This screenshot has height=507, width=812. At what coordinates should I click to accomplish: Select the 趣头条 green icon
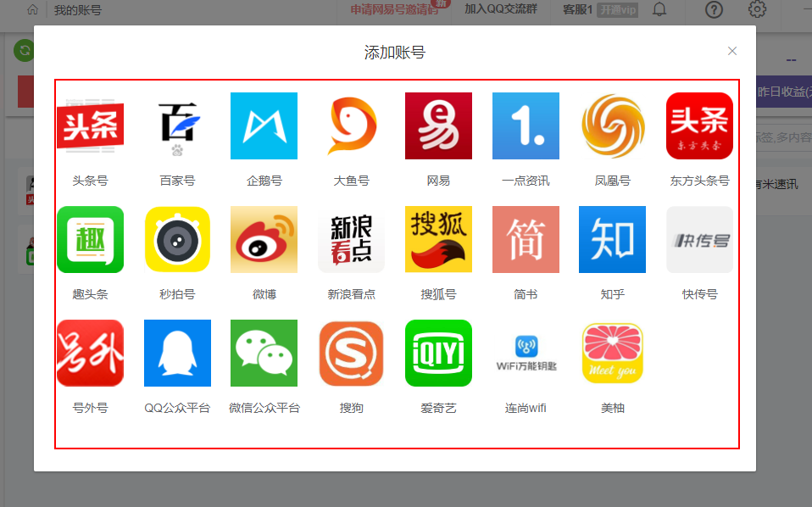[x=90, y=240]
